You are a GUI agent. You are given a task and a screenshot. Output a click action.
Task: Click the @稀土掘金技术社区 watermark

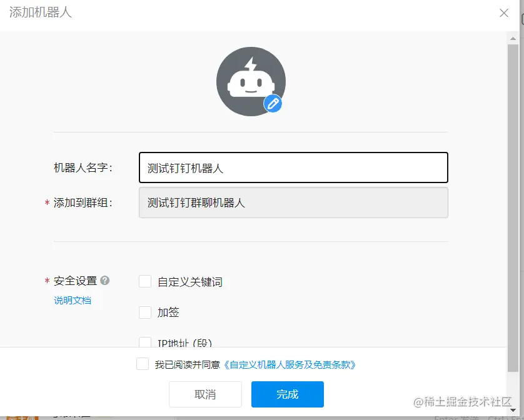pyautogui.click(x=463, y=401)
